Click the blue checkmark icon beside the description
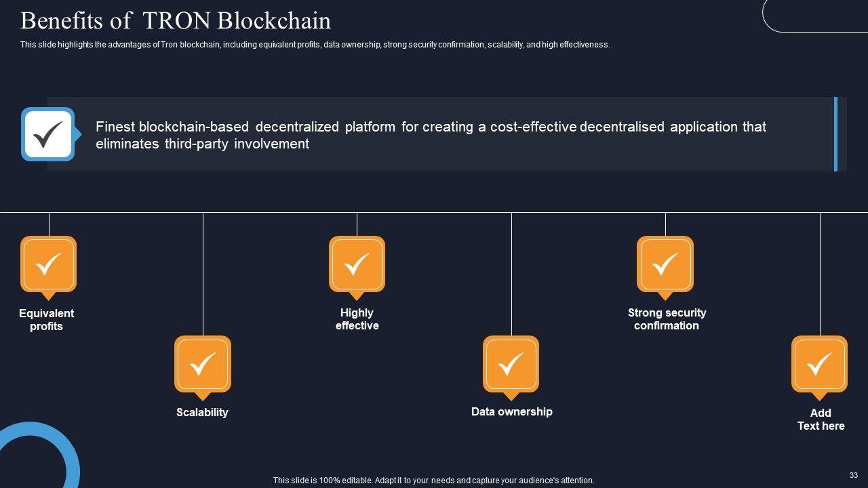 click(x=47, y=134)
